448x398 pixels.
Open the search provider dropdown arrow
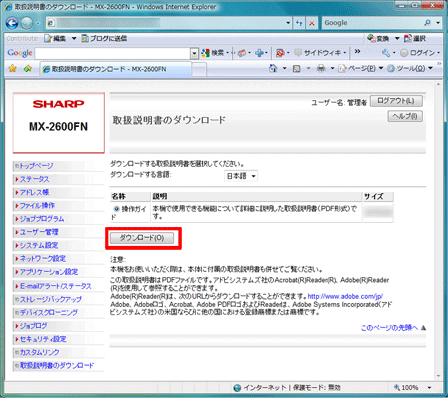[x=438, y=23]
